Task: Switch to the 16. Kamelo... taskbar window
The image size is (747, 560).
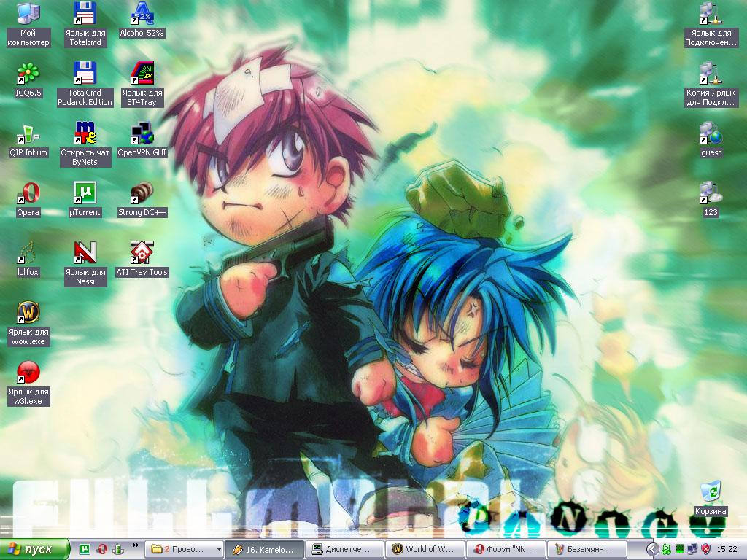Action: [x=264, y=550]
